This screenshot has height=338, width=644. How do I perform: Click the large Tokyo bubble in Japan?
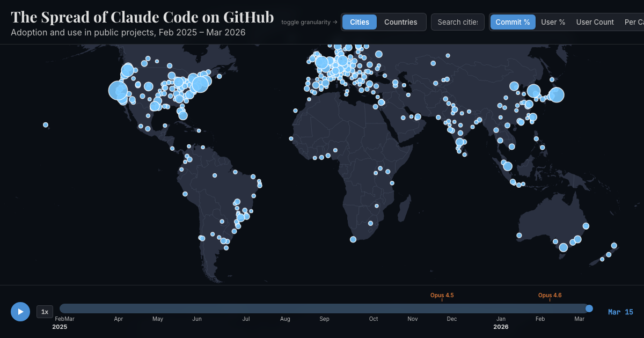point(557,95)
